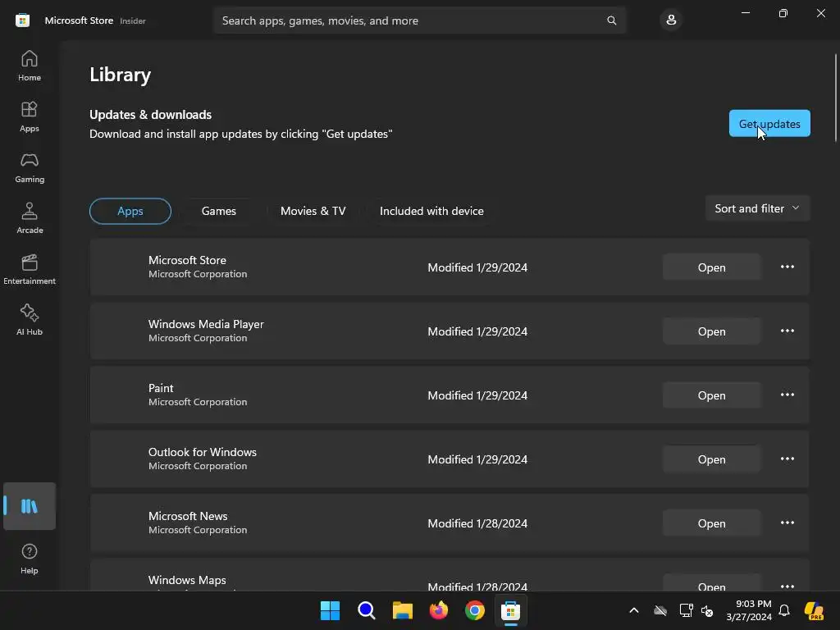Open File Explorer from taskbar
840x630 pixels.
pos(402,610)
